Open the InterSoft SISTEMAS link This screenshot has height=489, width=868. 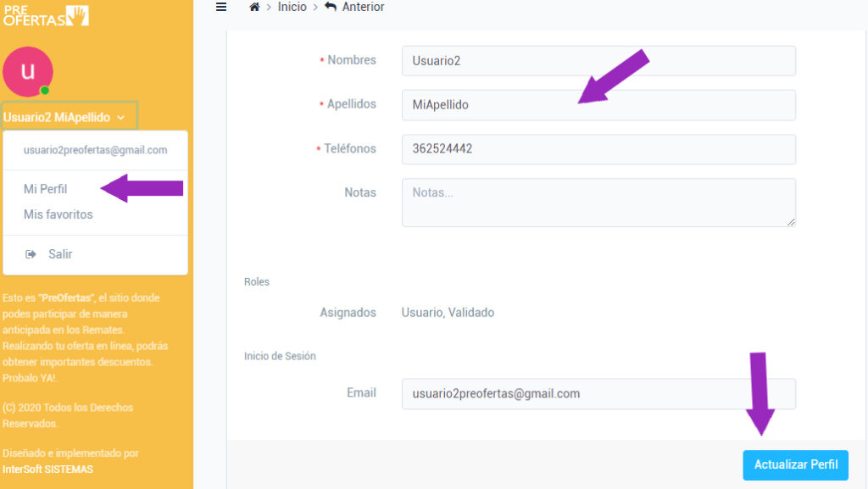(47, 469)
